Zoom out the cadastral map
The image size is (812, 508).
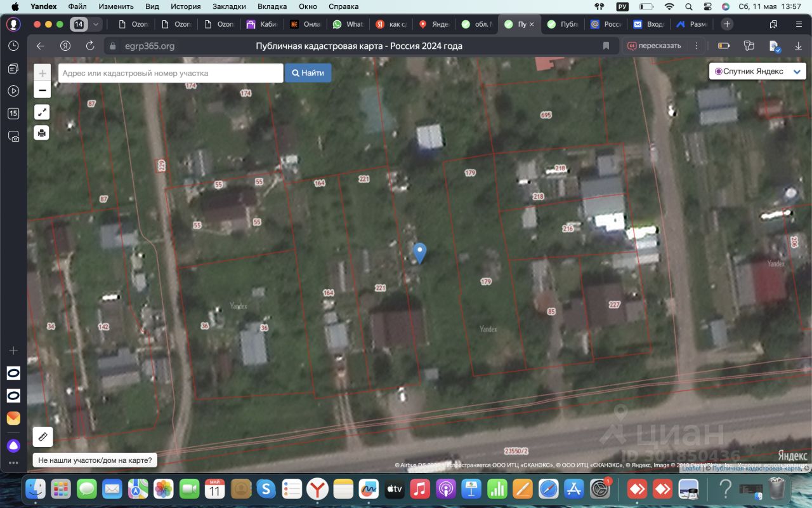point(42,90)
